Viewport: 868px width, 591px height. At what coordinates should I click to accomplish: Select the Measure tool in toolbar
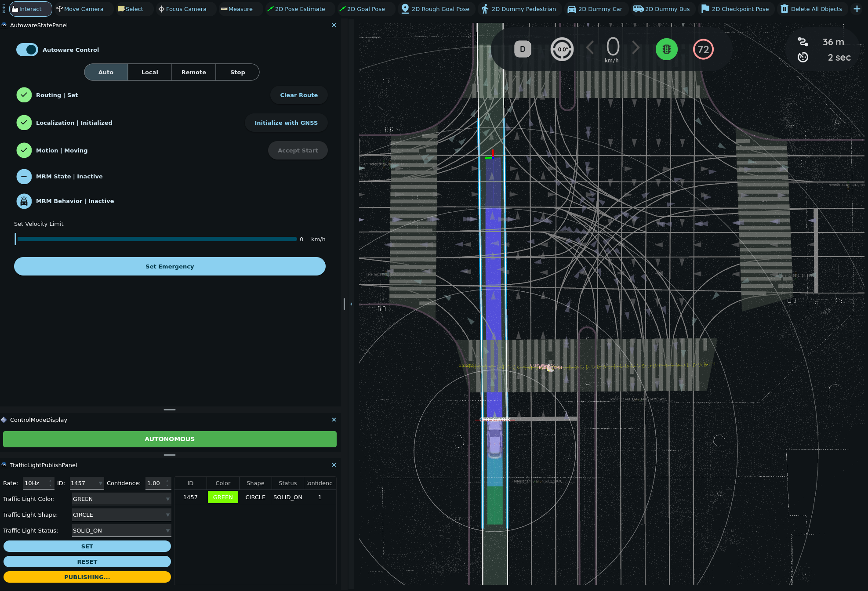point(236,9)
